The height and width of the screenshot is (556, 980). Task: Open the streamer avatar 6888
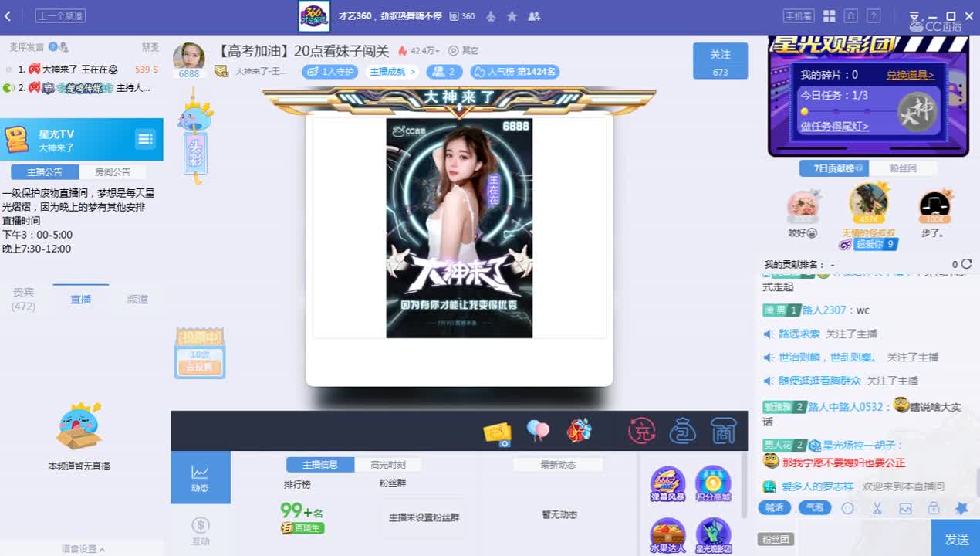point(189,56)
